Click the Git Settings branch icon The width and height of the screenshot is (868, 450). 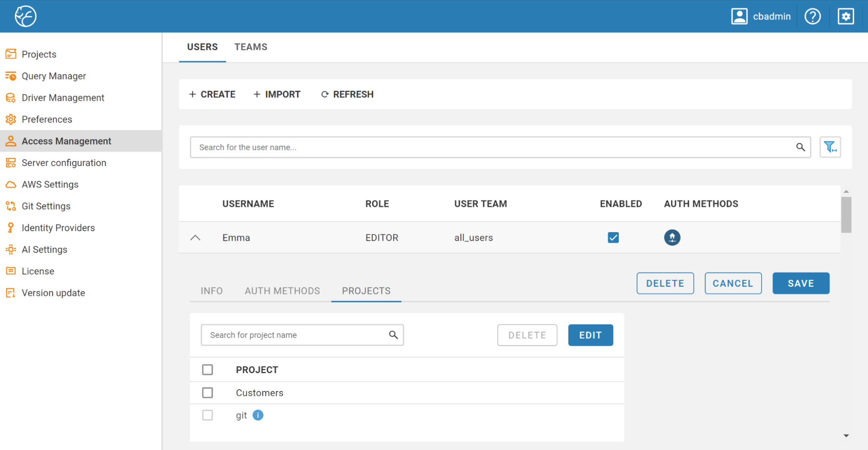pos(11,206)
